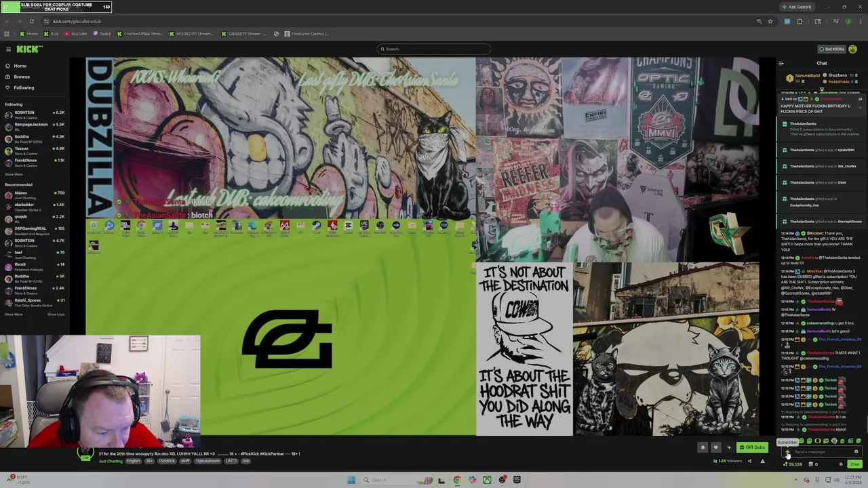The height and width of the screenshot is (488, 868).
Task: Click the Chrome address bar URL
Action: pyautogui.click(x=77, y=21)
